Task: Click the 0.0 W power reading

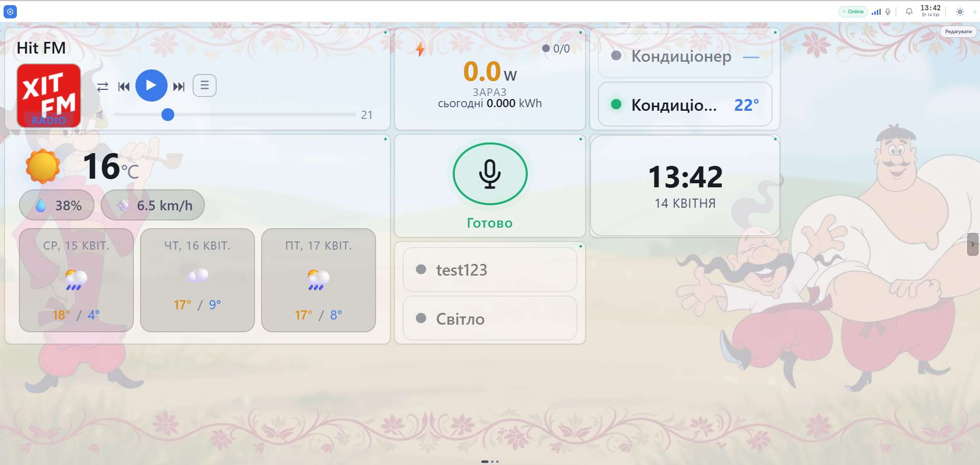Action: pyautogui.click(x=489, y=71)
